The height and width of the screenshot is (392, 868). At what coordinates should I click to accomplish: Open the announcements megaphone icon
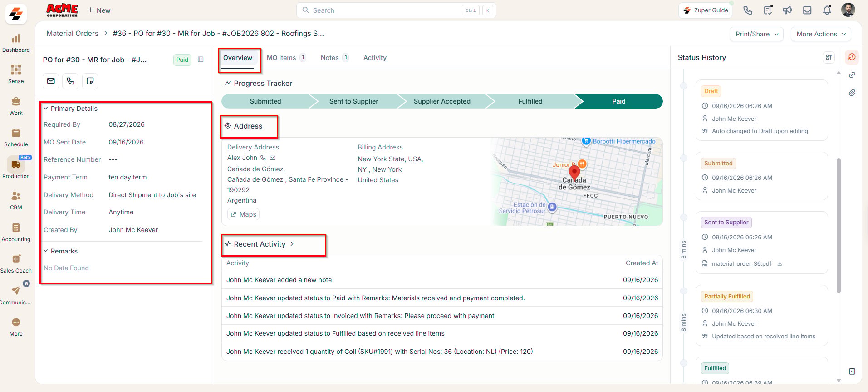click(787, 10)
